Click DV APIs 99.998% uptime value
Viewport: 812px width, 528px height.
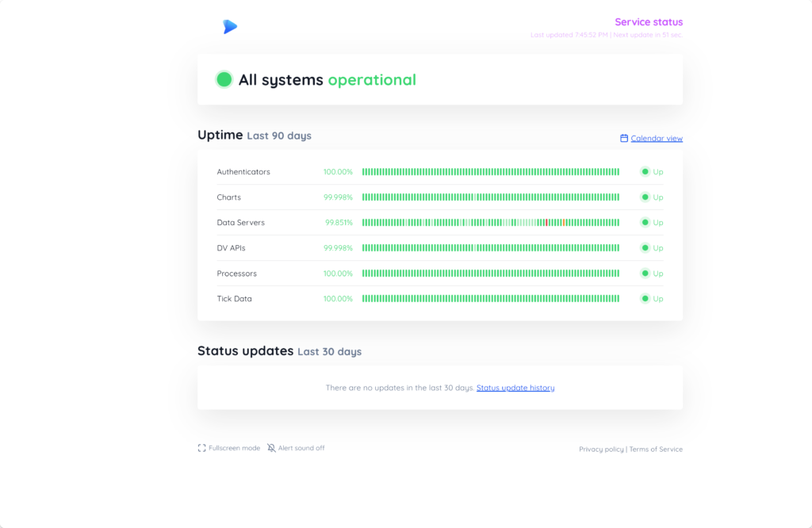(x=338, y=248)
